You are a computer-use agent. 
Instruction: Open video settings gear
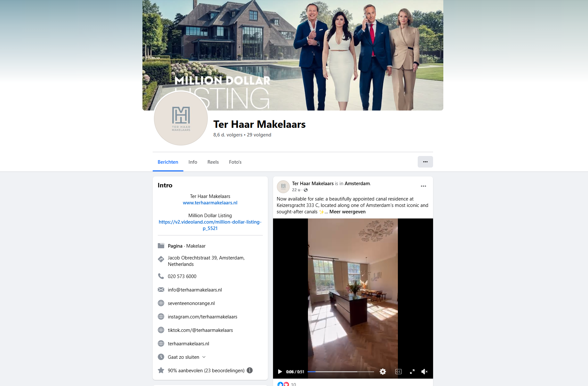[383, 372]
